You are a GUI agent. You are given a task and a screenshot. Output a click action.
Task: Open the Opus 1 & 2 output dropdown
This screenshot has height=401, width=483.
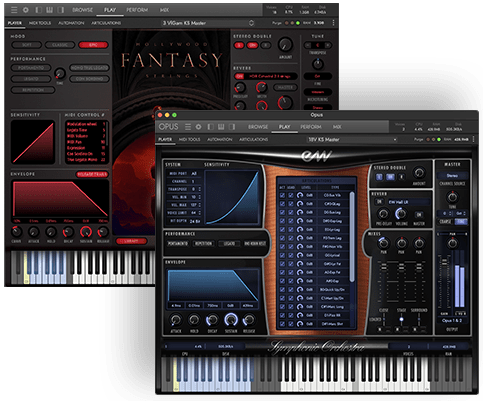[452, 321]
